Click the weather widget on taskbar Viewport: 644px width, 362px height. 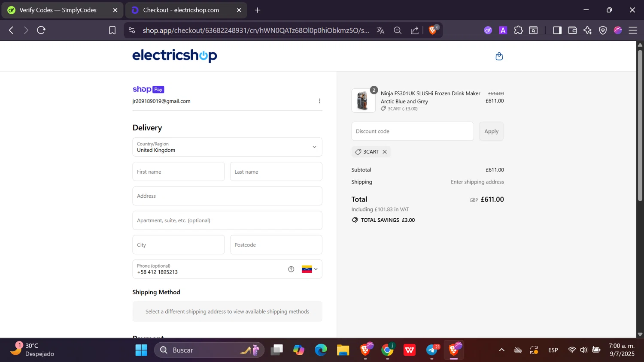coord(33,350)
